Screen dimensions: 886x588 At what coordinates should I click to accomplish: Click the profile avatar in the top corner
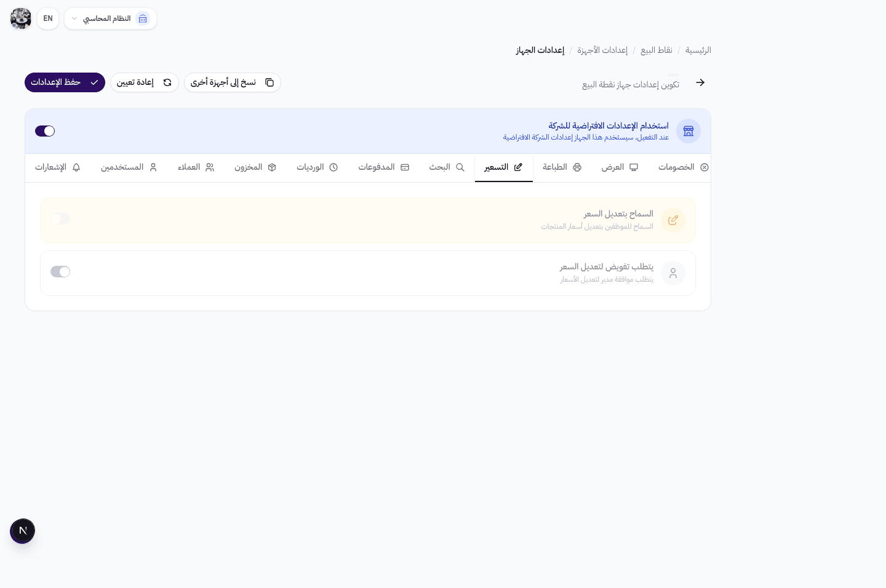20,18
